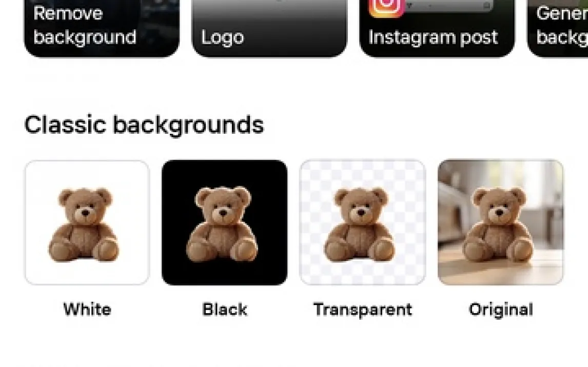Select the Instagram post label text
The width and height of the screenshot is (588, 367).
click(x=433, y=37)
